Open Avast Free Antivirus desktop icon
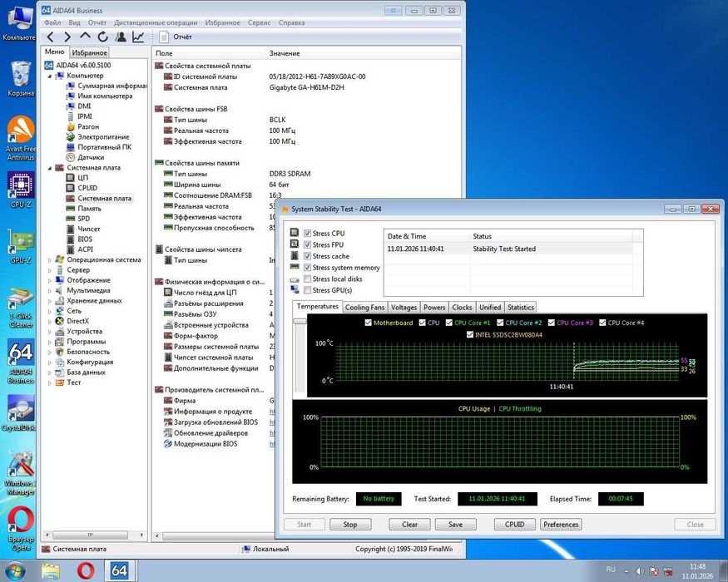The image size is (728, 582). point(21,138)
